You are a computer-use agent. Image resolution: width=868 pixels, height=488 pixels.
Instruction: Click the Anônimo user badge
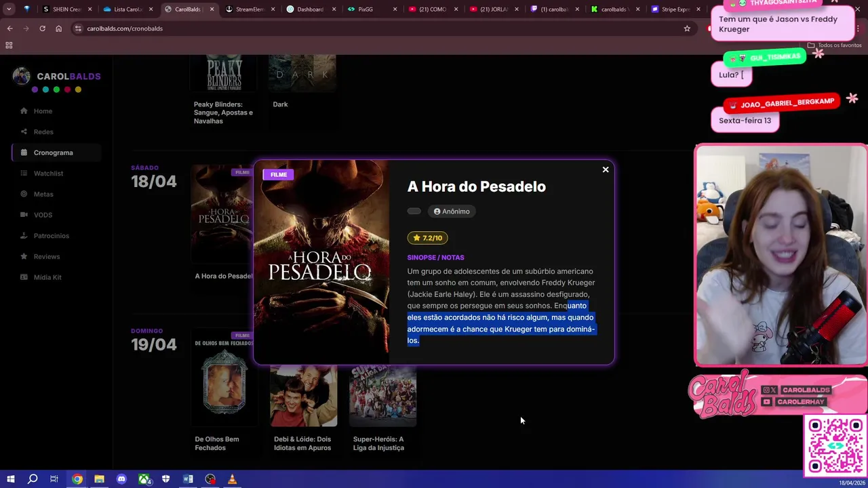click(452, 211)
